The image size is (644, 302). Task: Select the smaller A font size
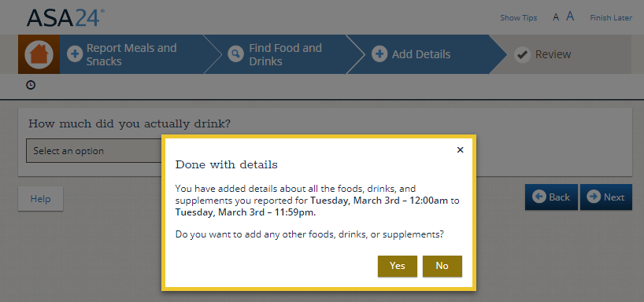[556, 17]
